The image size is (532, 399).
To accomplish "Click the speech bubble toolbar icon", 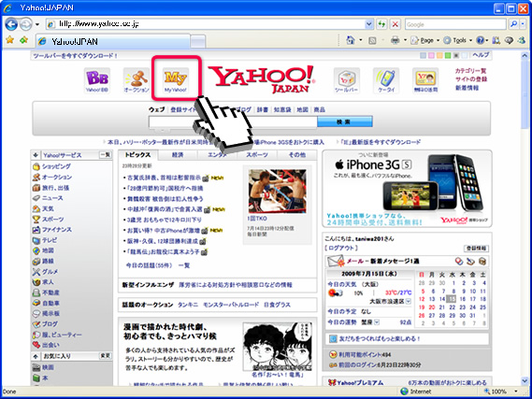I will [509, 40].
